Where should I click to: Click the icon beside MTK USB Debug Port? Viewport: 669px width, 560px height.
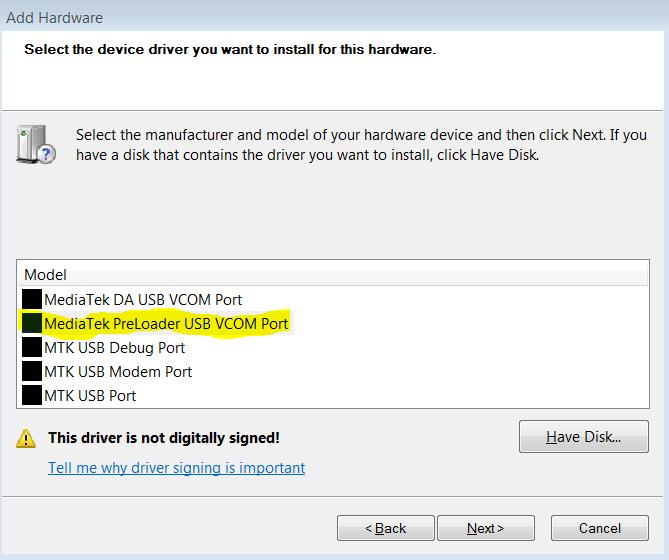(x=32, y=347)
